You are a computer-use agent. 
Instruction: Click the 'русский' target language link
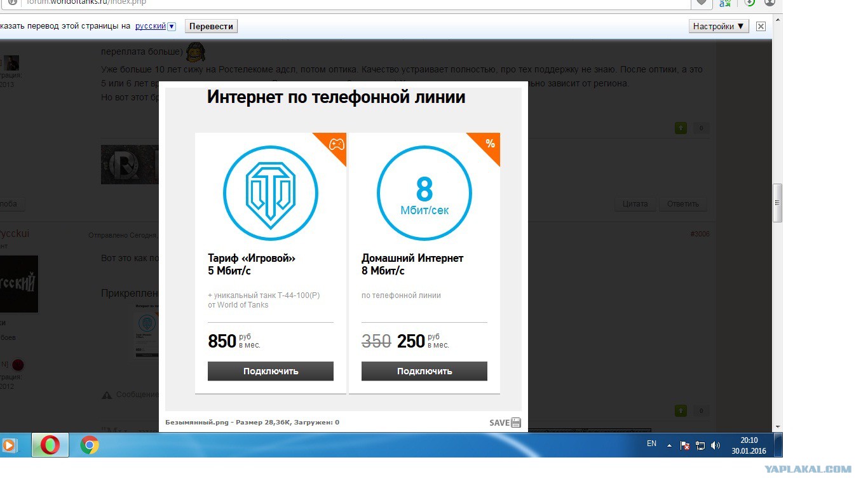[151, 26]
